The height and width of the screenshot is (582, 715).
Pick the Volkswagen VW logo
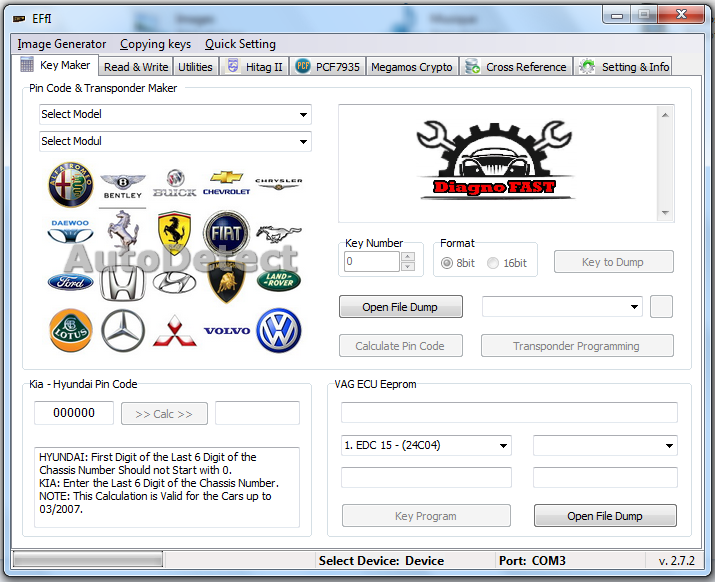pyautogui.click(x=279, y=331)
